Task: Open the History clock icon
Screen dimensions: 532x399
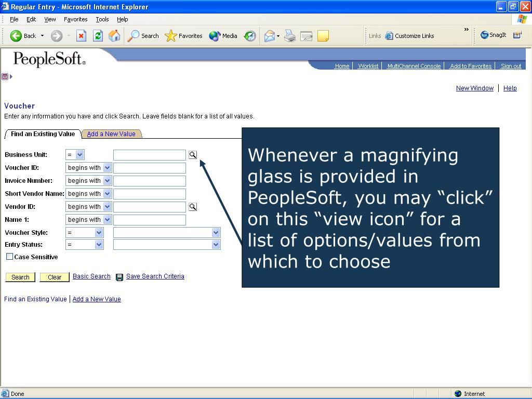Action: tap(250, 36)
